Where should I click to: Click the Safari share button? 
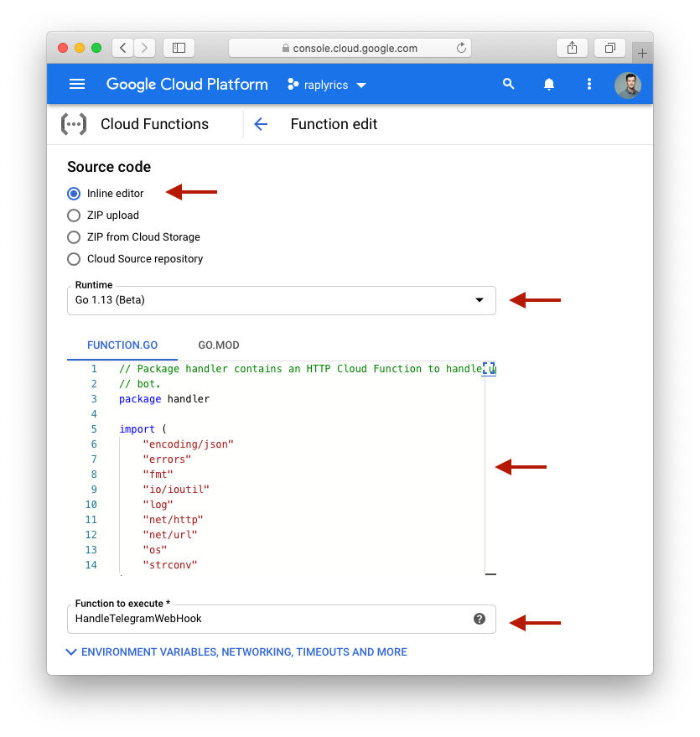pyautogui.click(x=572, y=48)
